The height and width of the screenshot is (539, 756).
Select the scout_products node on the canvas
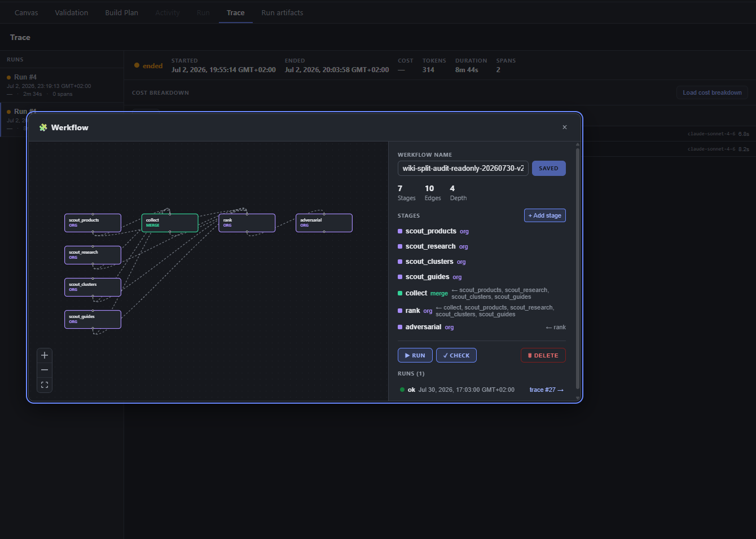[x=93, y=223]
